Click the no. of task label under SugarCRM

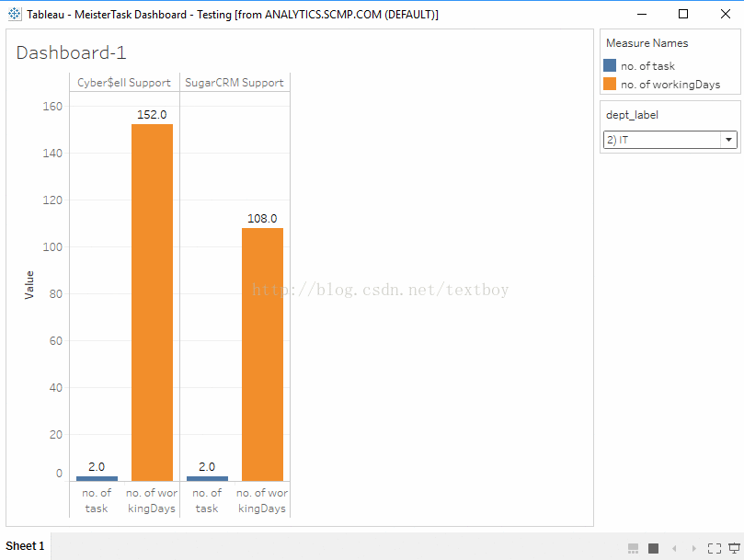[x=207, y=500]
